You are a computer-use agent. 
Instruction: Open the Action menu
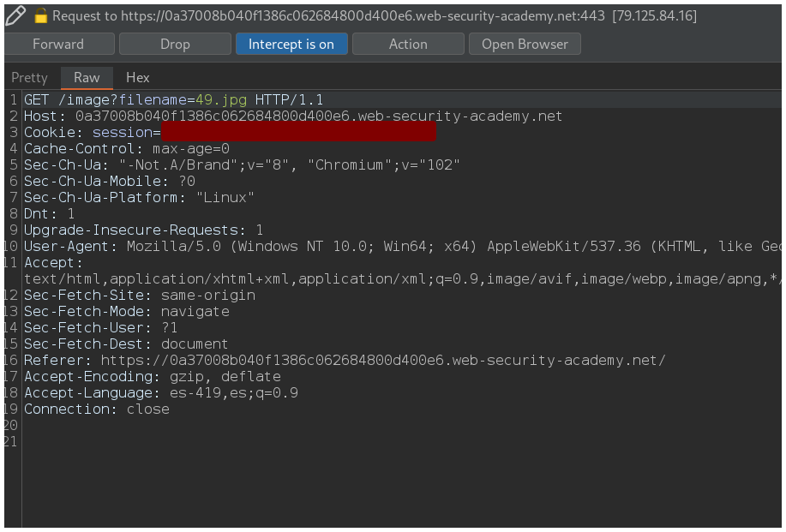click(x=408, y=44)
